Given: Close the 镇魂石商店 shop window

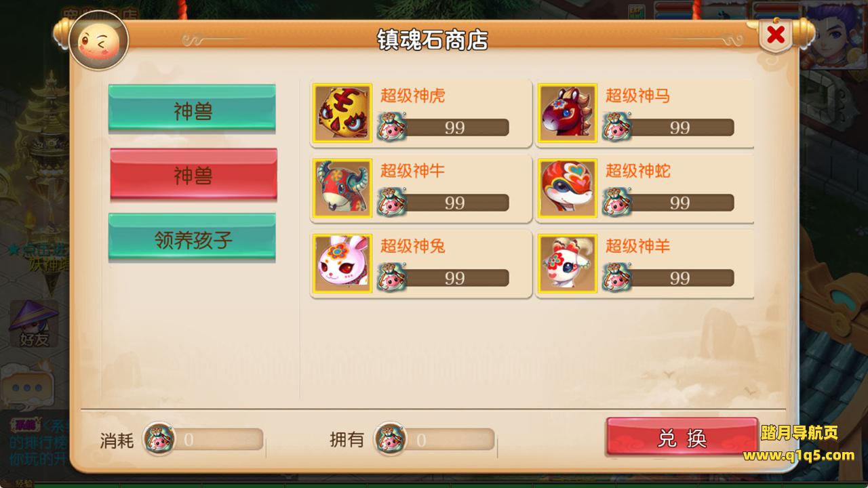Looking at the screenshot, I should (x=776, y=34).
